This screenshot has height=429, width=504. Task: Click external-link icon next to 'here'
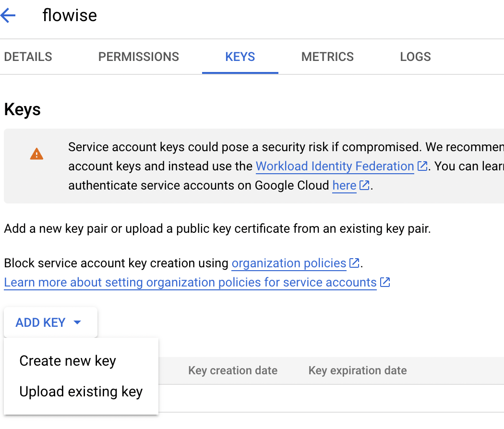pyautogui.click(x=365, y=185)
